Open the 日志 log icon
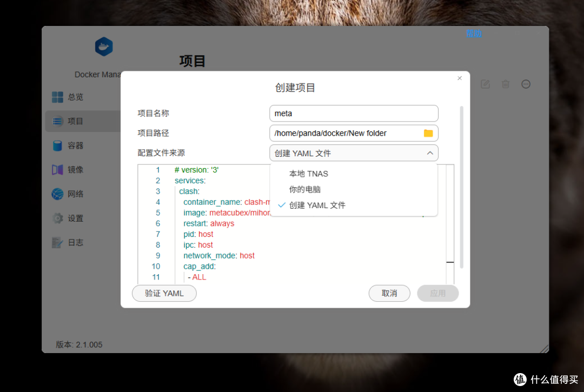Image resolution: width=584 pixels, height=392 pixels. pos(57,243)
